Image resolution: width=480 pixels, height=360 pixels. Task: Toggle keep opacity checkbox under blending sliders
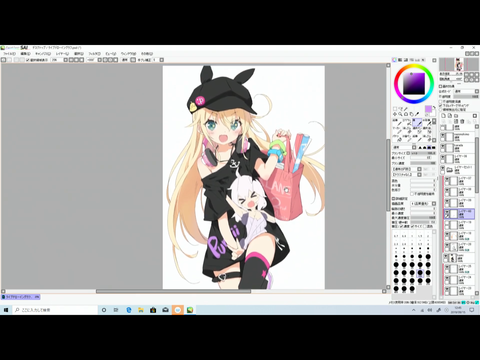tap(412, 194)
